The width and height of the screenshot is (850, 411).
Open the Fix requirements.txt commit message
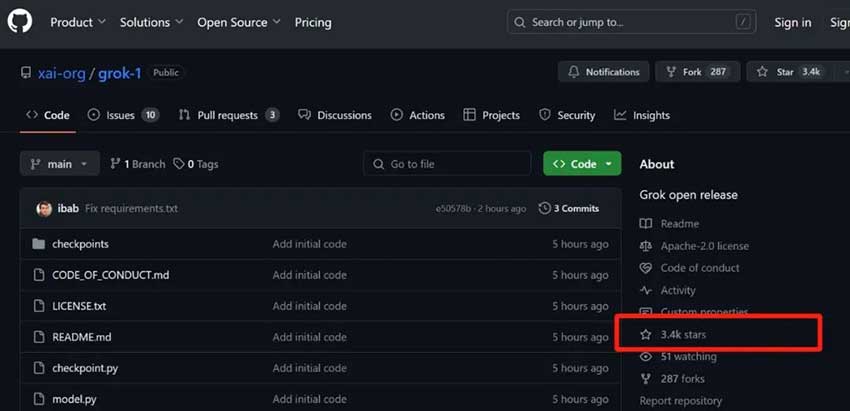pos(131,209)
